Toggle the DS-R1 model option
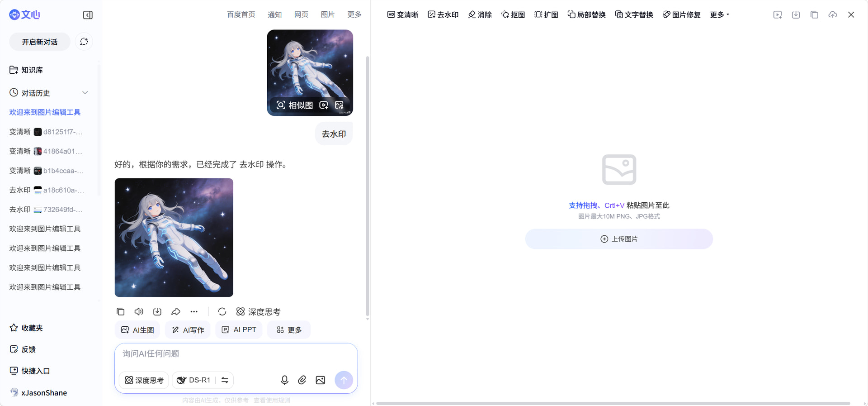868x406 pixels. (194, 380)
